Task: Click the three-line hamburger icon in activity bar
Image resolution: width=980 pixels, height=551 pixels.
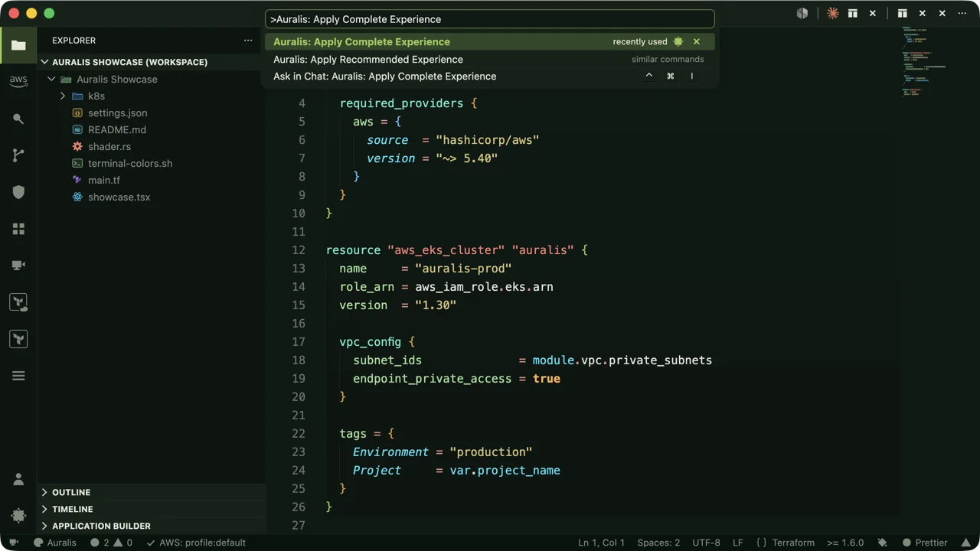Action: pos(18,376)
